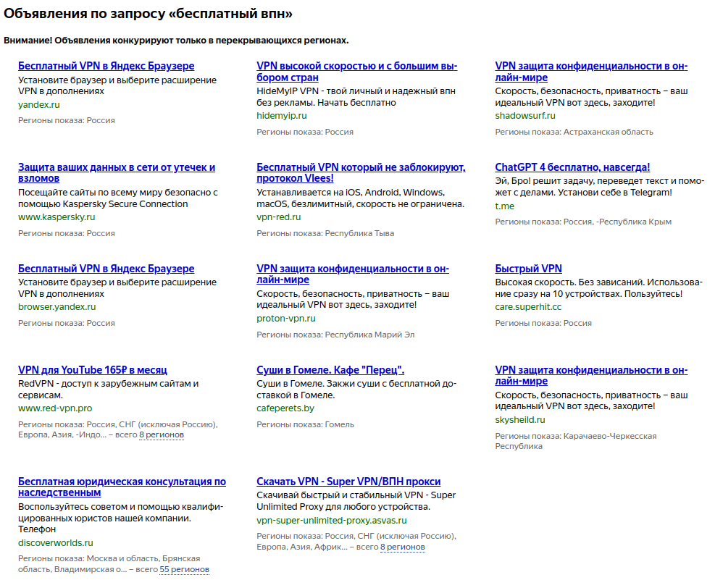Show the '55 регионов' list for discoverworlds.ru
The width and height of the screenshot is (715, 588).
(184, 569)
